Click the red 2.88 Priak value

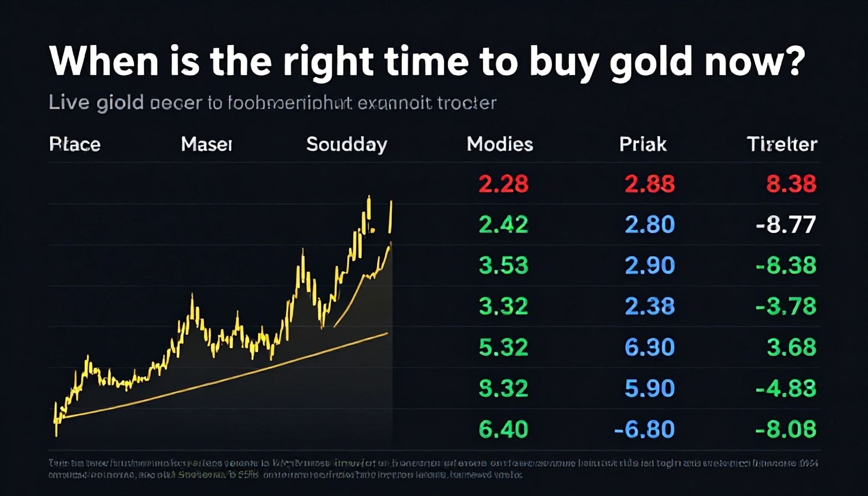click(x=650, y=184)
